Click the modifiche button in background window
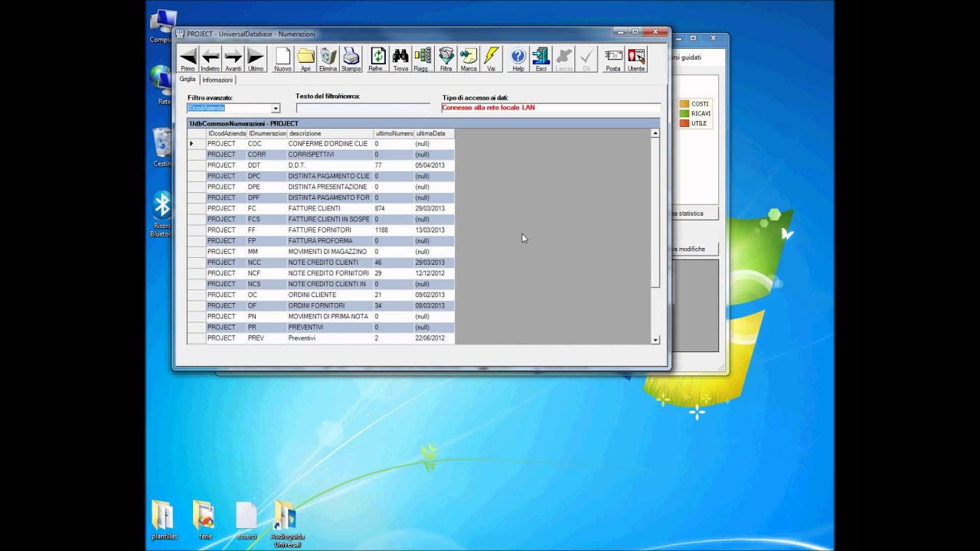The image size is (980, 551). click(x=694, y=249)
